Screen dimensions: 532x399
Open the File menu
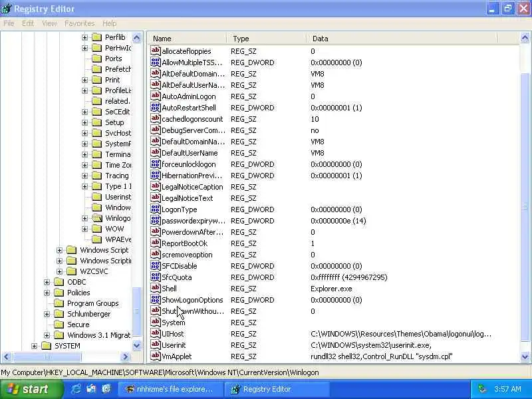(x=9, y=23)
